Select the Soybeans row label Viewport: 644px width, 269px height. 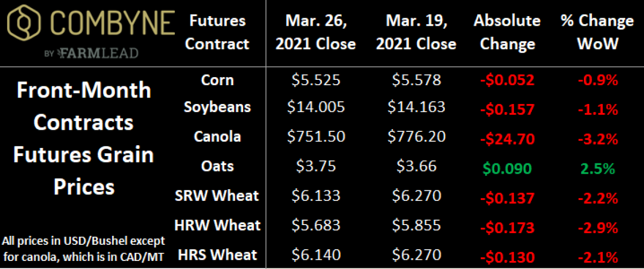pyautogui.click(x=218, y=107)
